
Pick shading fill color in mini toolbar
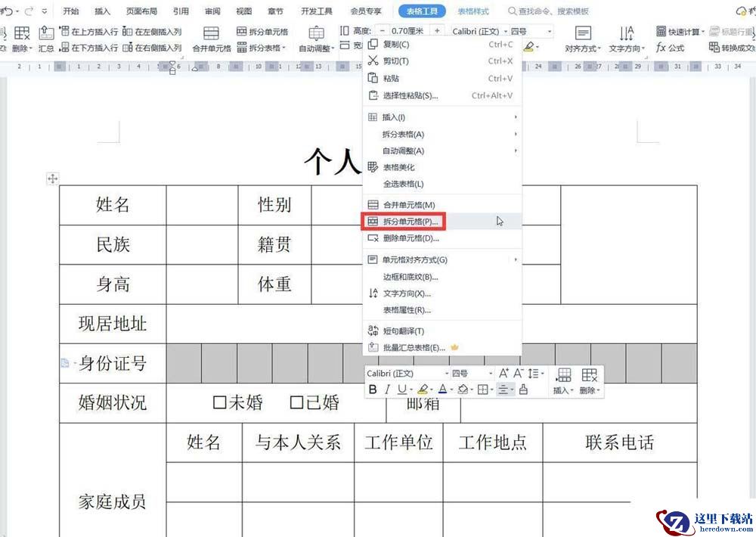point(463,390)
